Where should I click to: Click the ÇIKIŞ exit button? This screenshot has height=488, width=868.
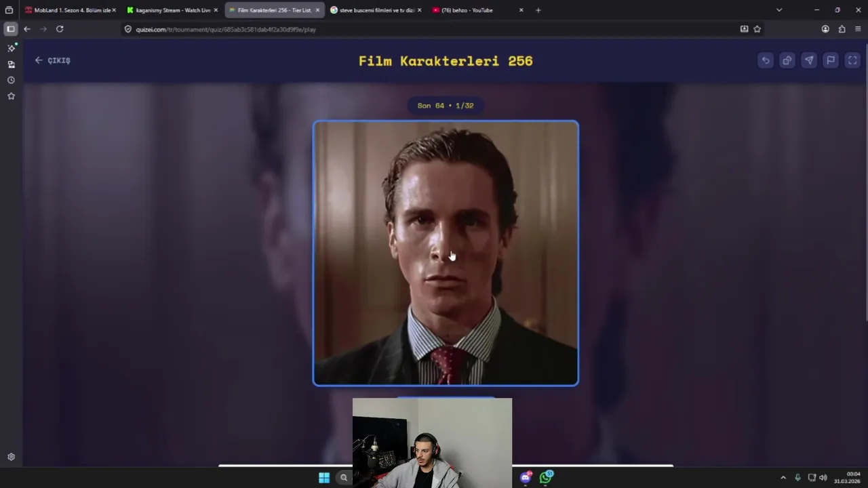52,60
